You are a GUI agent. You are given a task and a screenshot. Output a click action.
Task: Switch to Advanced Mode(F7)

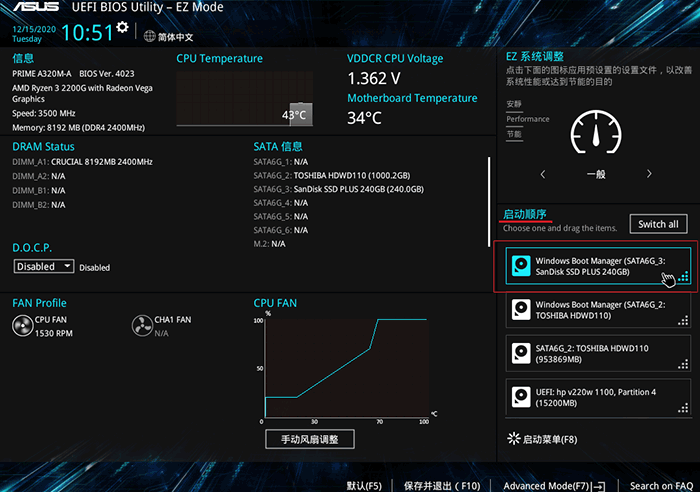546,486
